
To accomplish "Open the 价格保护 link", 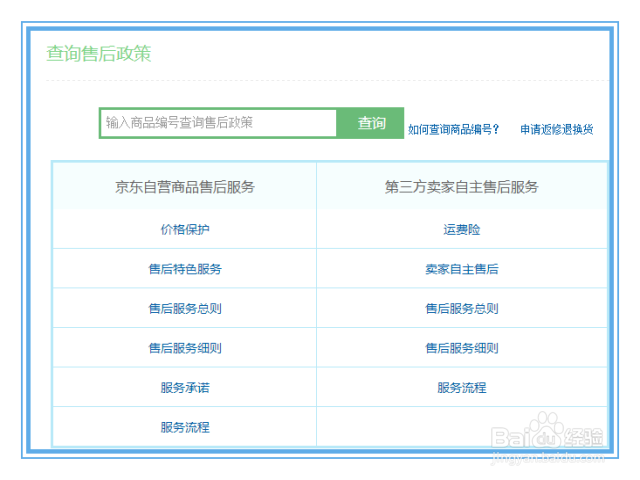I will 185,229.
